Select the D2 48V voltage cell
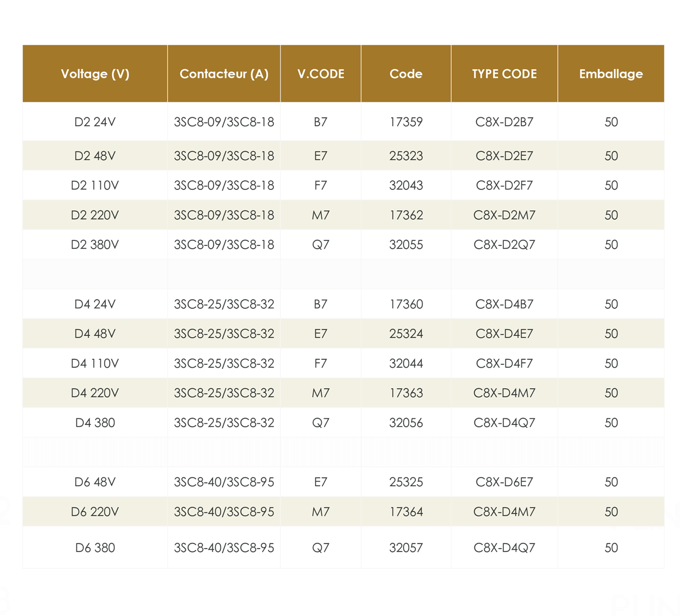 (95, 156)
